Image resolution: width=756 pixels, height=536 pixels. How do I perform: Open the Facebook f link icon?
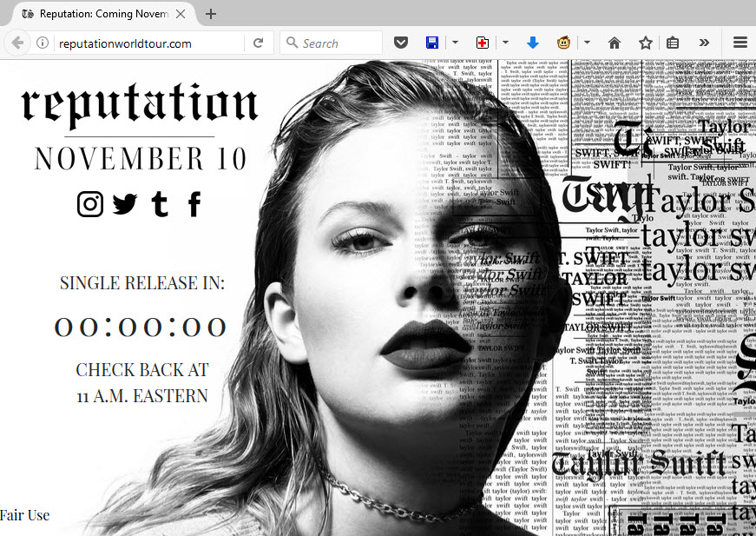(x=194, y=204)
